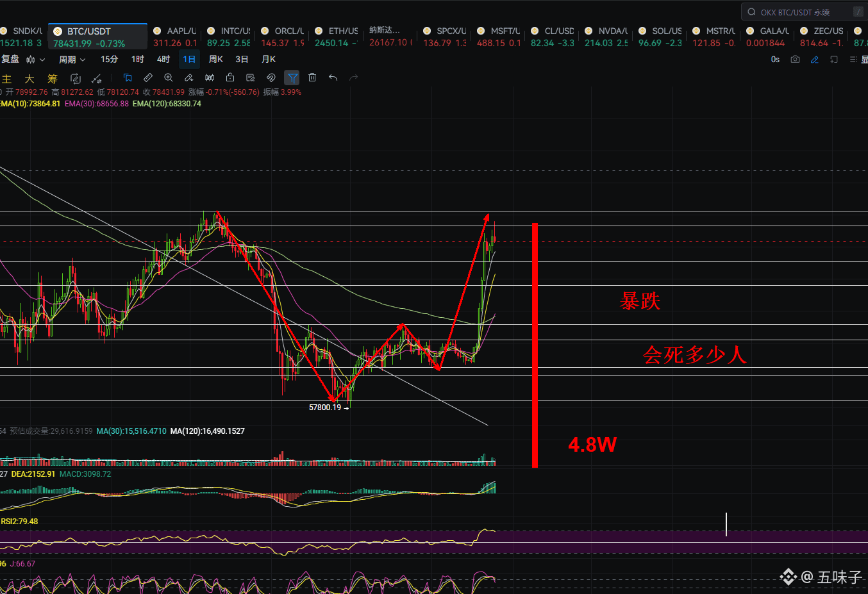Screen dimensions: 868x594
Task: Toggle the 筹 chip distribution button
Action: pyautogui.click(x=53, y=79)
